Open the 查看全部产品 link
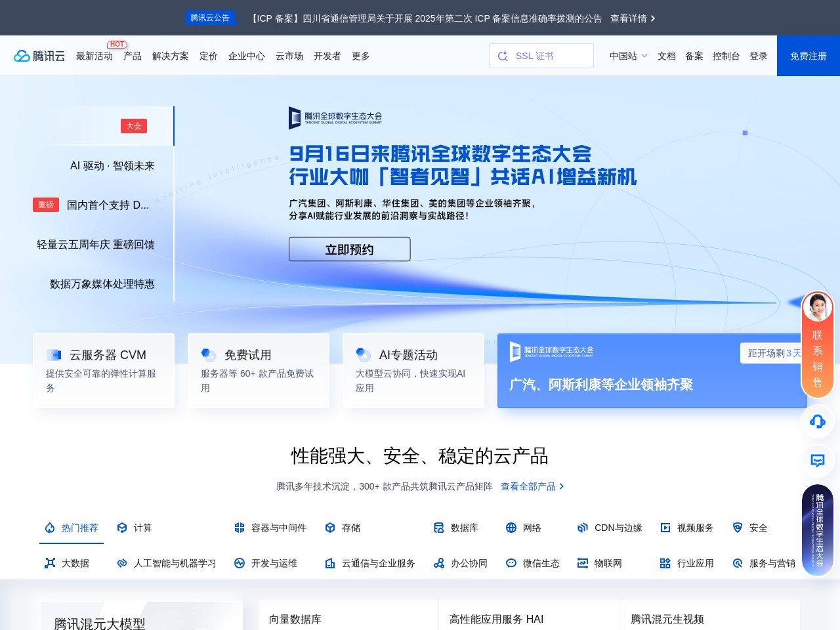The width and height of the screenshot is (840, 630). point(532,486)
